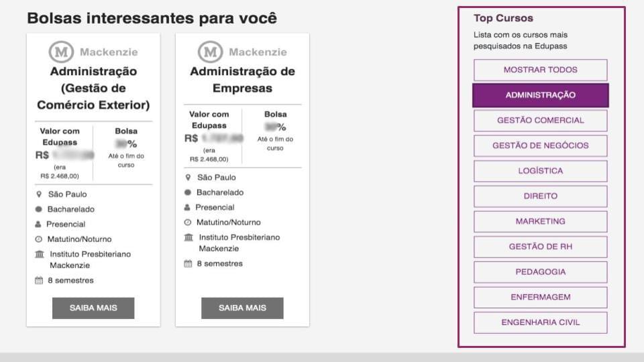Select the ADMINISTRAÇÃO course filter
Viewport: 644px width, 362px height.
click(541, 95)
